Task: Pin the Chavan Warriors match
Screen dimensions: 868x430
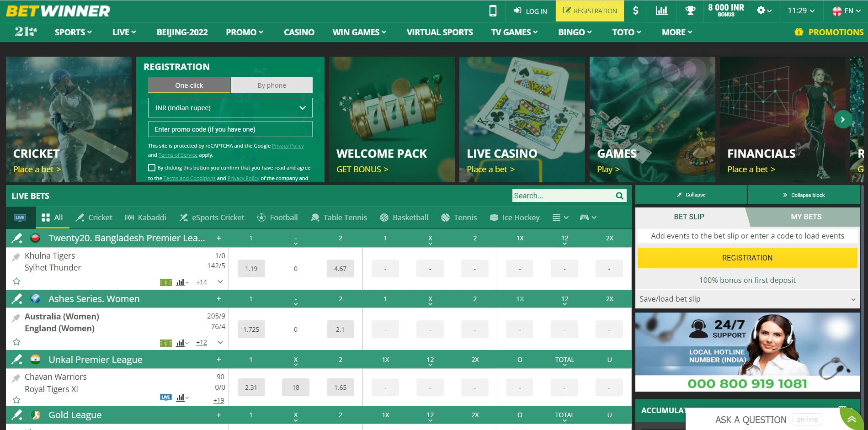Action: [16, 377]
